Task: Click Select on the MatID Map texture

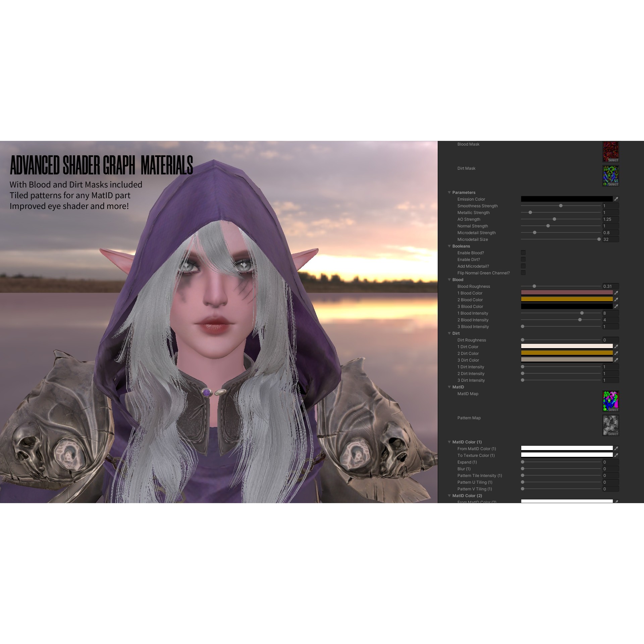Action: (613, 410)
